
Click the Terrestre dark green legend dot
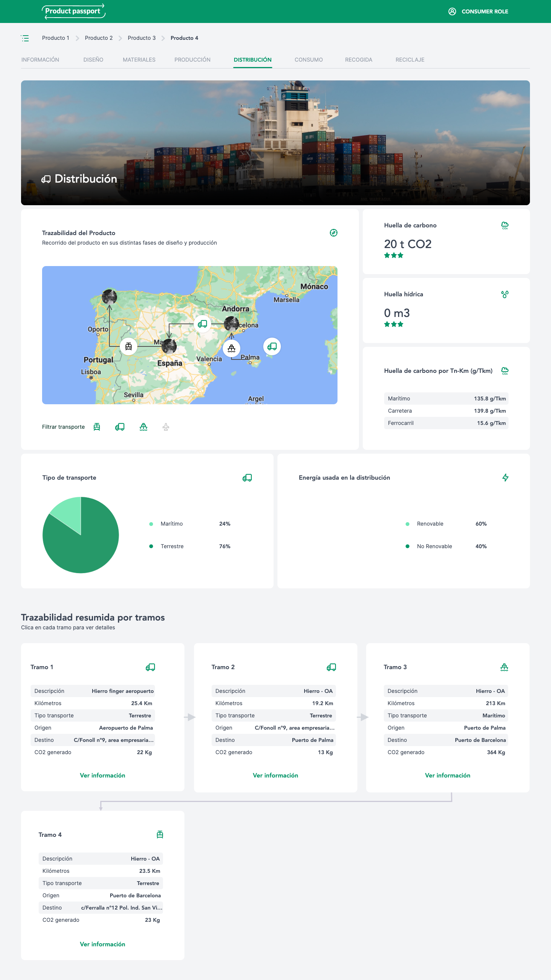click(151, 546)
